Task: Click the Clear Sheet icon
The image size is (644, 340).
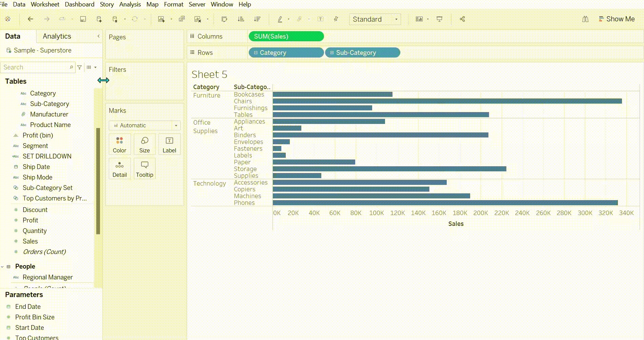Action: [198, 19]
